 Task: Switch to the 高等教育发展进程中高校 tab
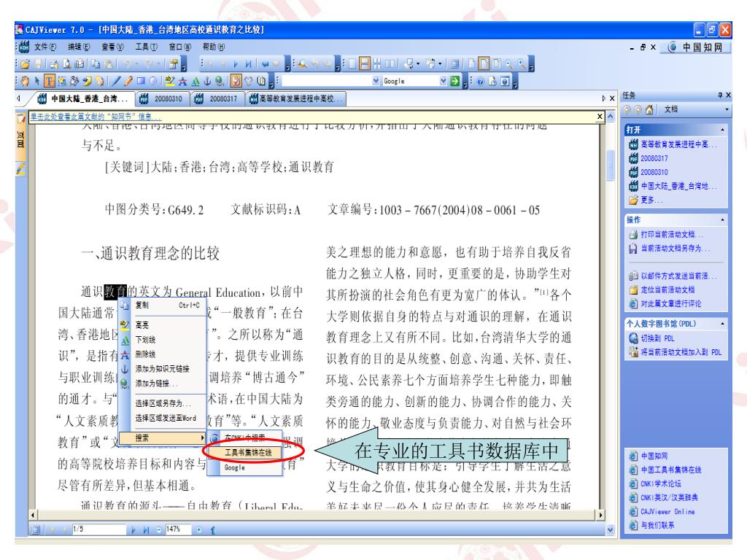coord(296,98)
